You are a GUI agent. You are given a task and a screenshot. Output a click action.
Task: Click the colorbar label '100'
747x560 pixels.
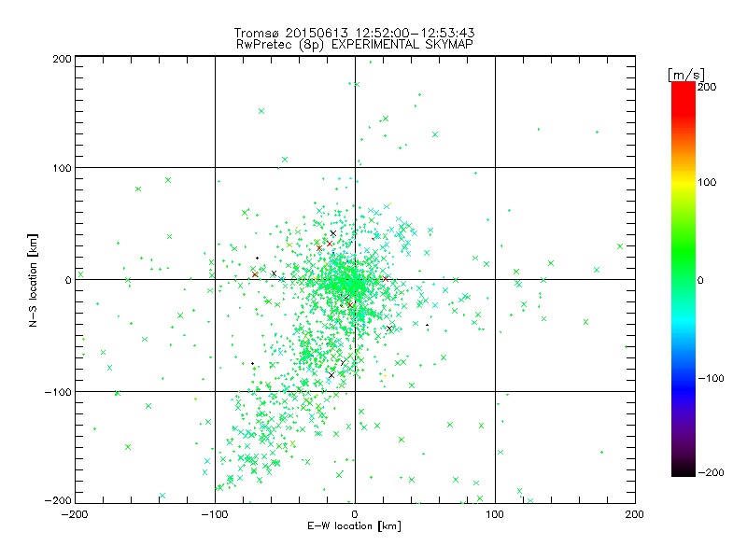coord(707,182)
